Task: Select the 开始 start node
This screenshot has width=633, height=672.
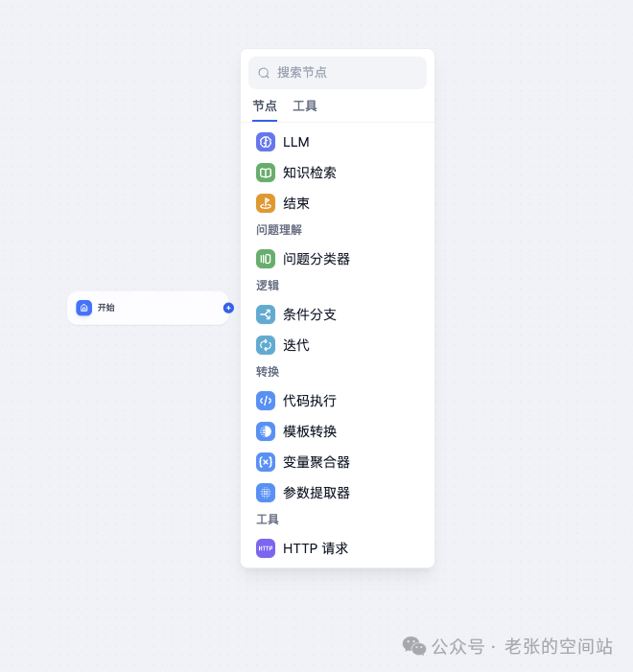Action: (148, 308)
